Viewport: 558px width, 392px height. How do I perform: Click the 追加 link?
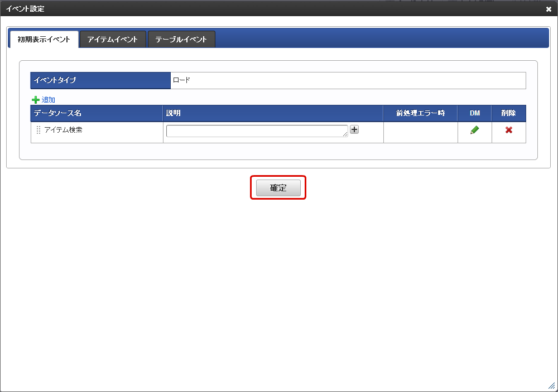pyautogui.click(x=49, y=100)
